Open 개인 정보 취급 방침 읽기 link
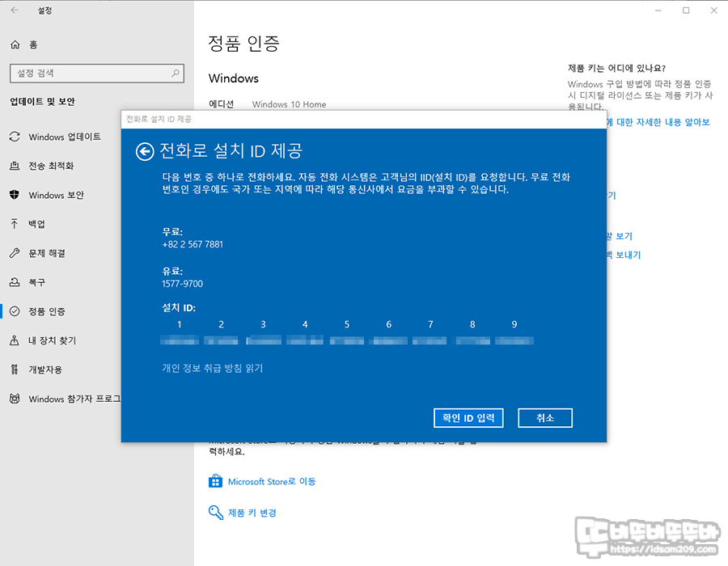 point(212,369)
